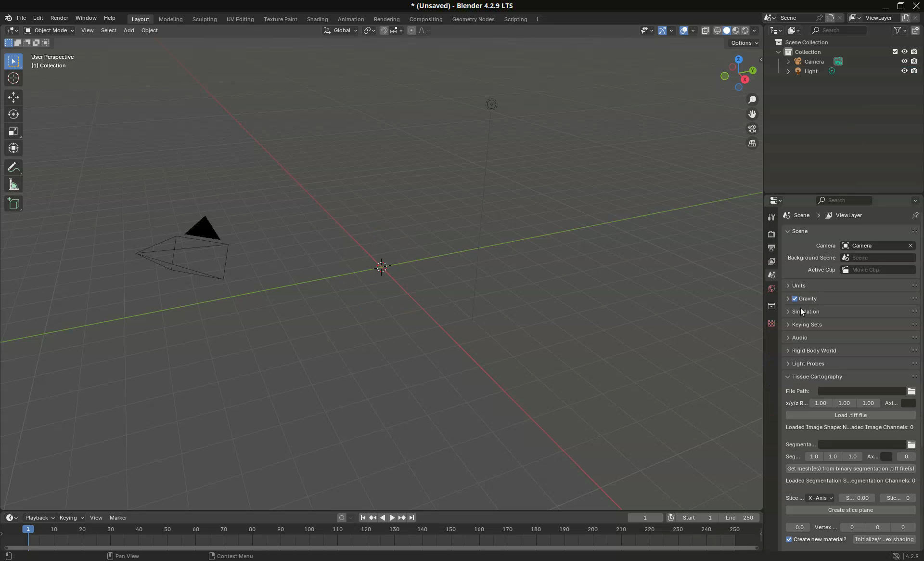The height and width of the screenshot is (561, 924).
Task: Expand the Rigid Body World panel
Action: tap(814, 351)
